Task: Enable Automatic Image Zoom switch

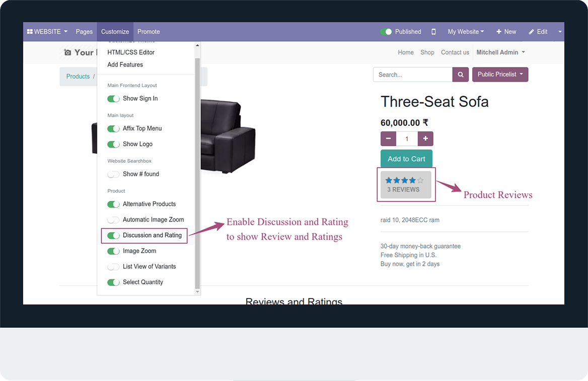Action: pyautogui.click(x=113, y=220)
